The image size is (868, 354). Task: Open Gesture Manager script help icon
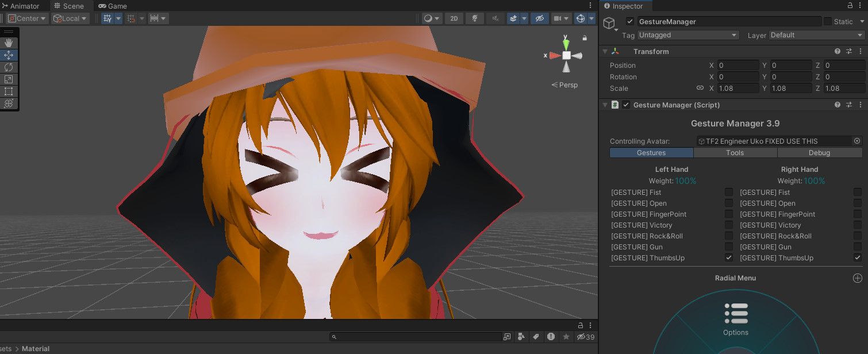838,105
